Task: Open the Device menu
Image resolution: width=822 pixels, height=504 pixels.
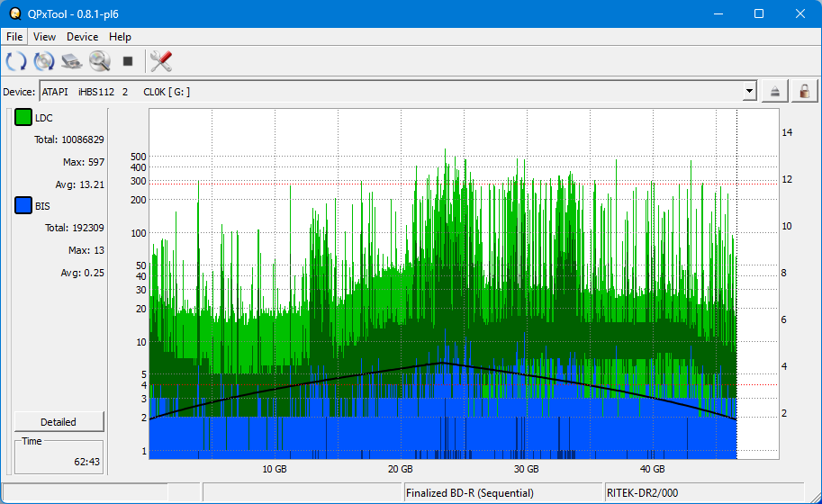Action: click(x=82, y=37)
